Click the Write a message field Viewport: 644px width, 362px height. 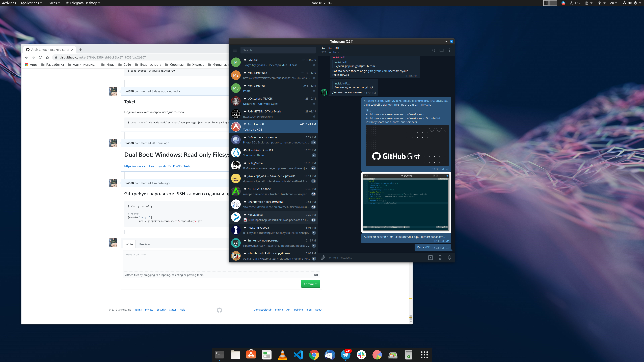pos(376,258)
